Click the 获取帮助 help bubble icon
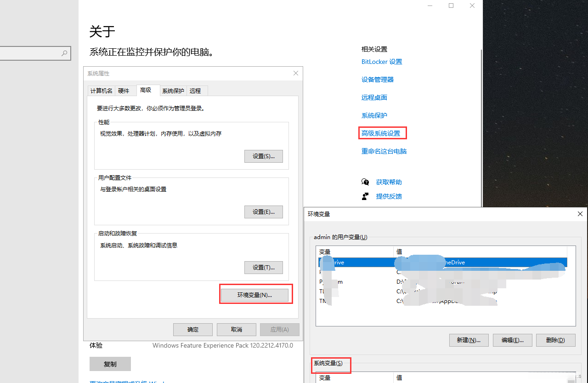588x383 pixels. point(365,182)
